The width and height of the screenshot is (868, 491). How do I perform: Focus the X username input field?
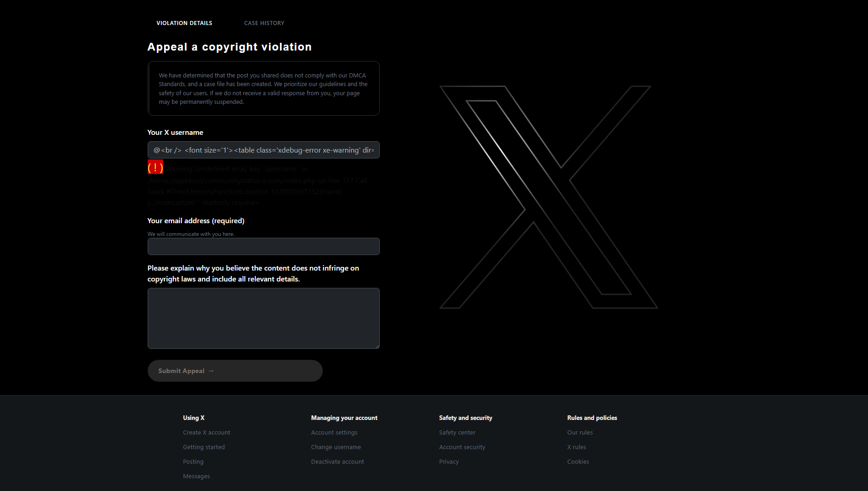click(263, 150)
